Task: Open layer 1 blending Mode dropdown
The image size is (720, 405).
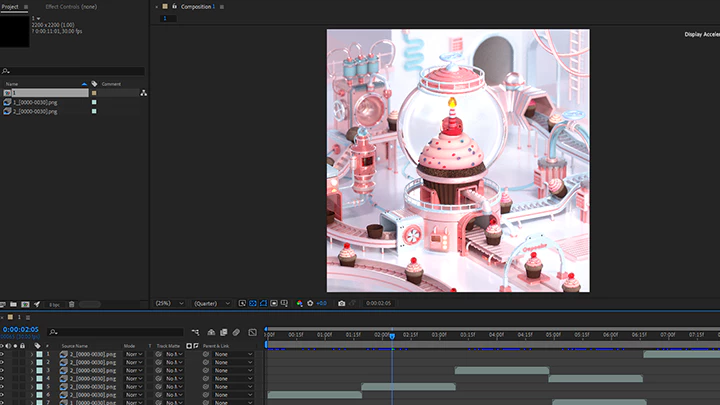Action: (134, 354)
